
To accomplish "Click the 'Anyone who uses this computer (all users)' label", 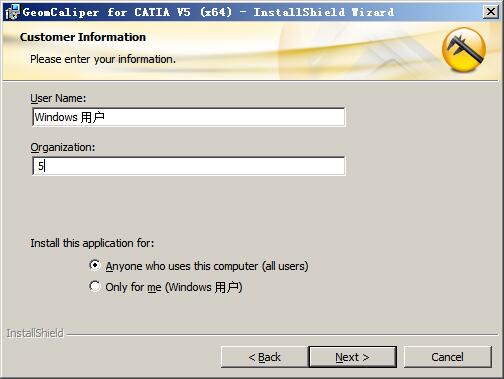I will [x=207, y=266].
